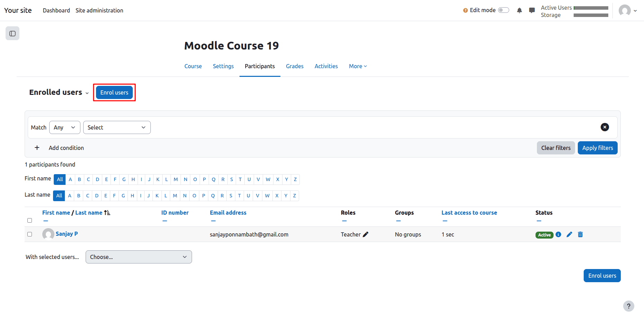Open the Settings tab
The height and width of the screenshot is (322, 644).
click(x=223, y=66)
